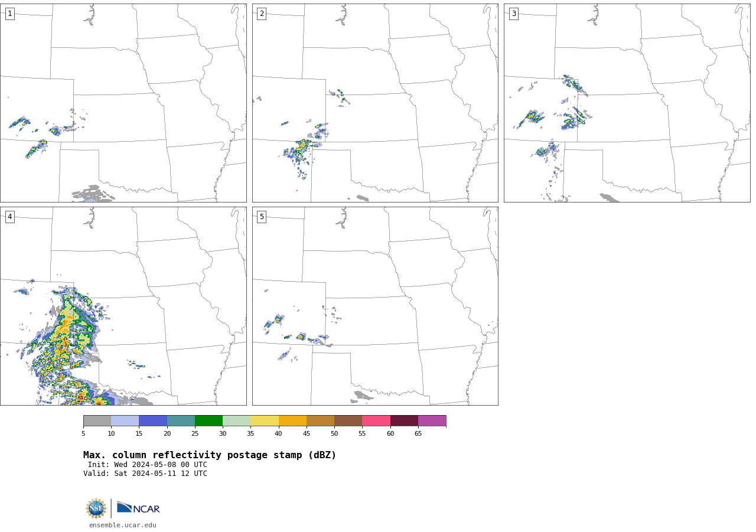Click the brown 50-55 dBZ swatch
This screenshot has height=532, width=756.
coord(348,421)
